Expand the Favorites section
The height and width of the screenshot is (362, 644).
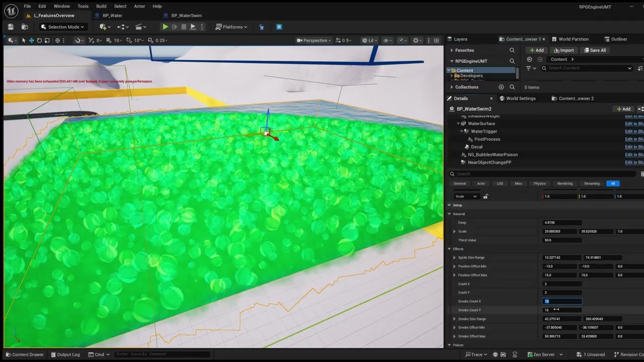tap(452, 50)
